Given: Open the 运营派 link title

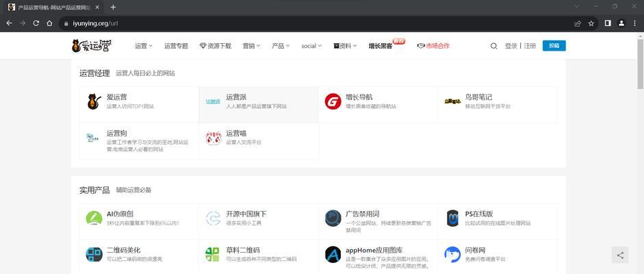Looking at the screenshot, I should 236,97.
